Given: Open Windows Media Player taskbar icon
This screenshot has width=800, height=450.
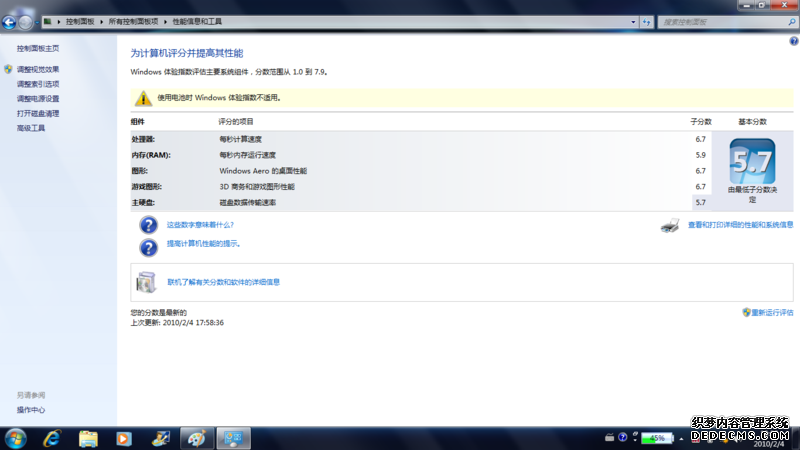Looking at the screenshot, I should (x=124, y=438).
